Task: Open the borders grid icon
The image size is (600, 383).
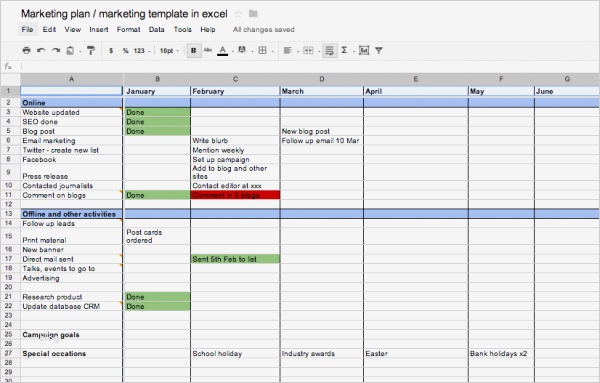Action: 262,50
